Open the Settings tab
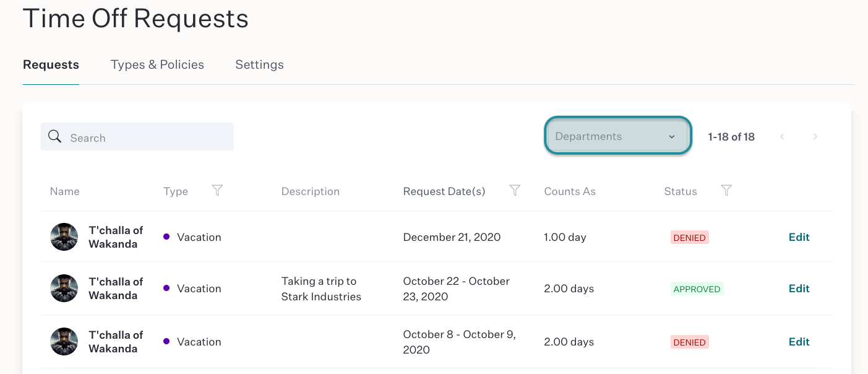Viewport: 868px width, 374px height. (x=259, y=64)
